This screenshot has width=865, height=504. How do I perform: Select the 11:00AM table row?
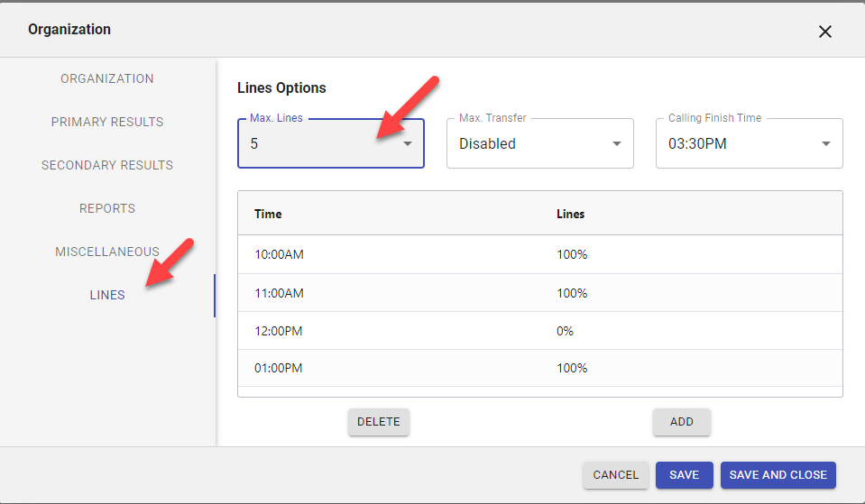point(539,293)
